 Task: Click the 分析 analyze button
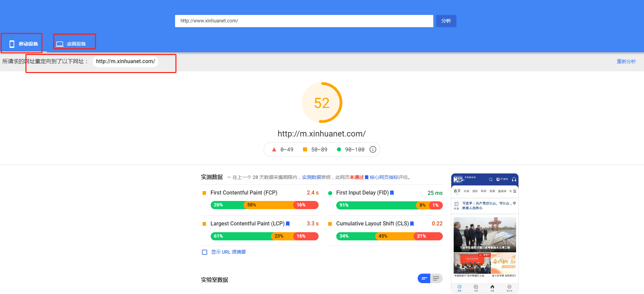pos(446,21)
